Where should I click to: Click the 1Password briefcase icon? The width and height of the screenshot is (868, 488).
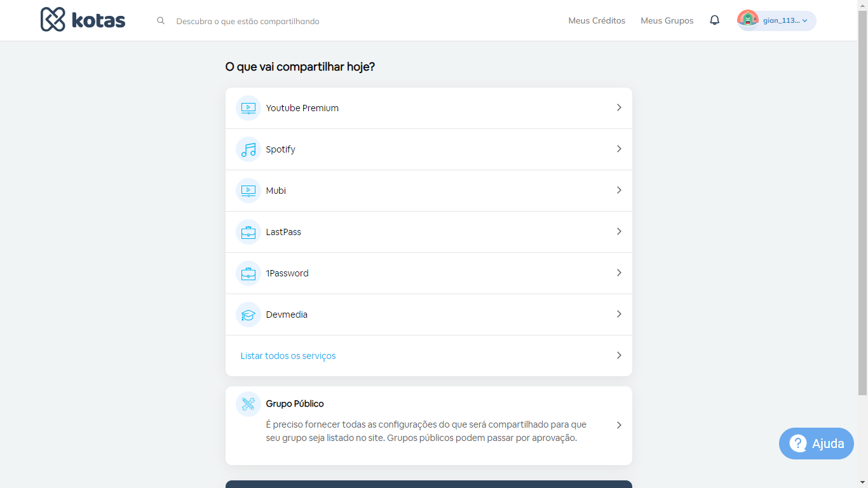click(248, 273)
